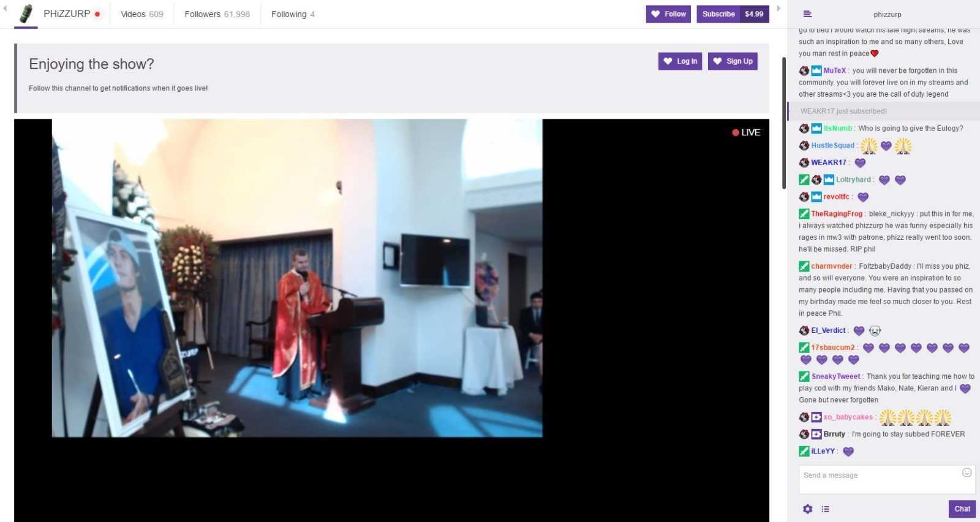Click the moderator badge next to TheRagingFrog
980x522 pixels.
click(804, 214)
